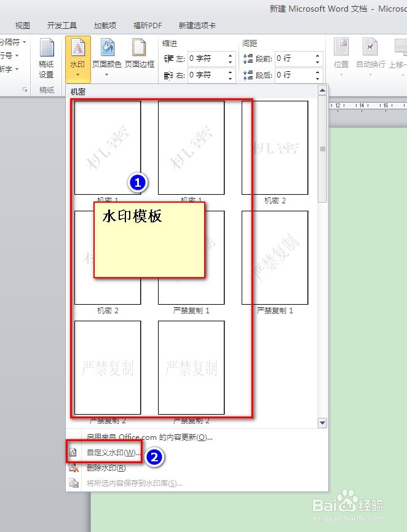Switch to the View (视图) ribbon tab
The height and width of the screenshot is (532, 407).
pyautogui.click(x=23, y=25)
